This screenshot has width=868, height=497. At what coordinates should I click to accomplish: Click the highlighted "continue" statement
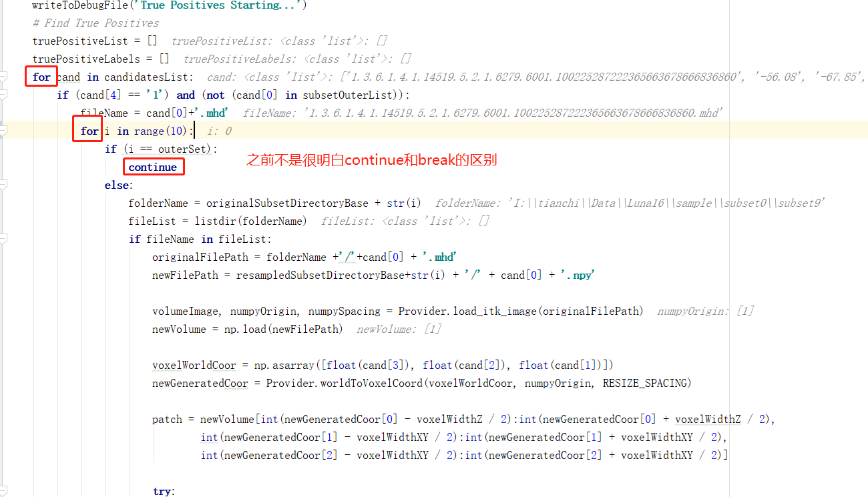154,166
